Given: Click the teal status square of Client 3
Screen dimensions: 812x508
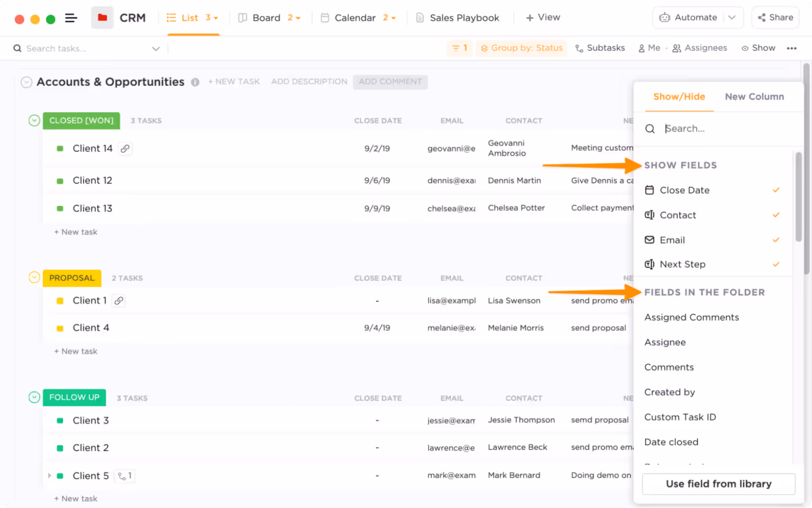Looking at the screenshot, I should (x=60, y=421).
